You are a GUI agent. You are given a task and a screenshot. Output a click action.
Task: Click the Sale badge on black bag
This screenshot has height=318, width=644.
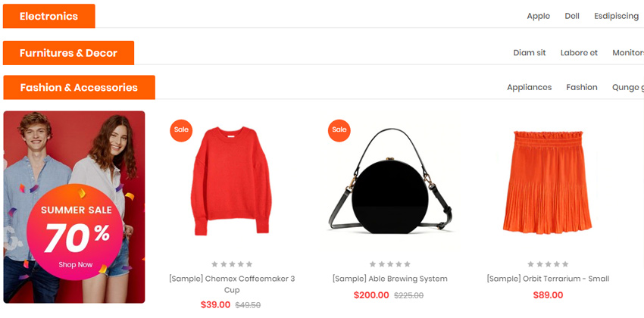(x=339, y=130)
